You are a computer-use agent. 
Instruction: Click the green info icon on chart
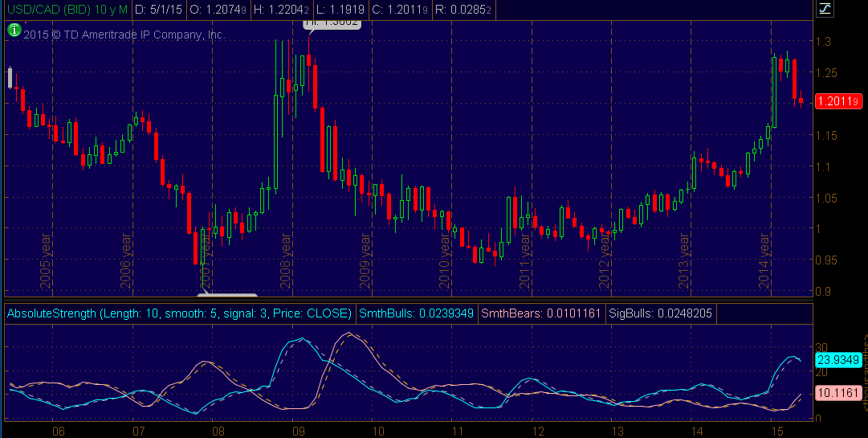(x=14, y=31)
